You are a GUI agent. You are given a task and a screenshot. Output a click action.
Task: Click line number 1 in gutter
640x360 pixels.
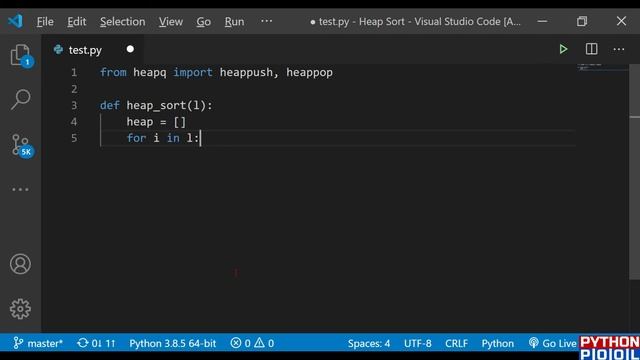(74, 72)
